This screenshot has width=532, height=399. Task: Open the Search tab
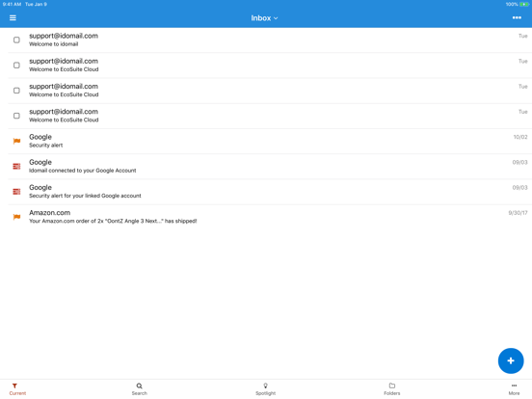[x=140, y=389]
